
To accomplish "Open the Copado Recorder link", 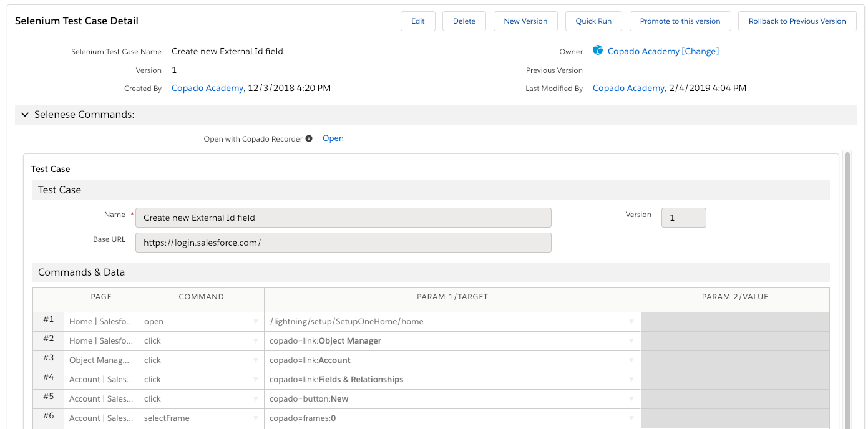I will 333,138.
